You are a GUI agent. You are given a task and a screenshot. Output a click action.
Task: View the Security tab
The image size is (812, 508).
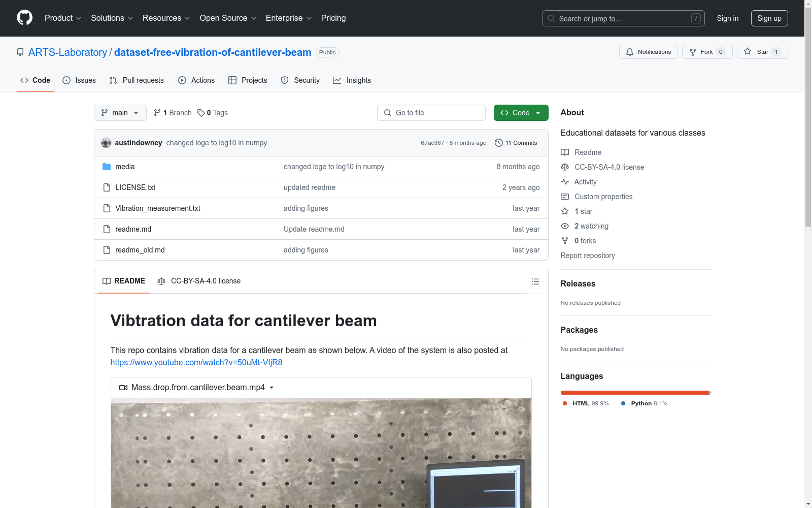(300, 80)
